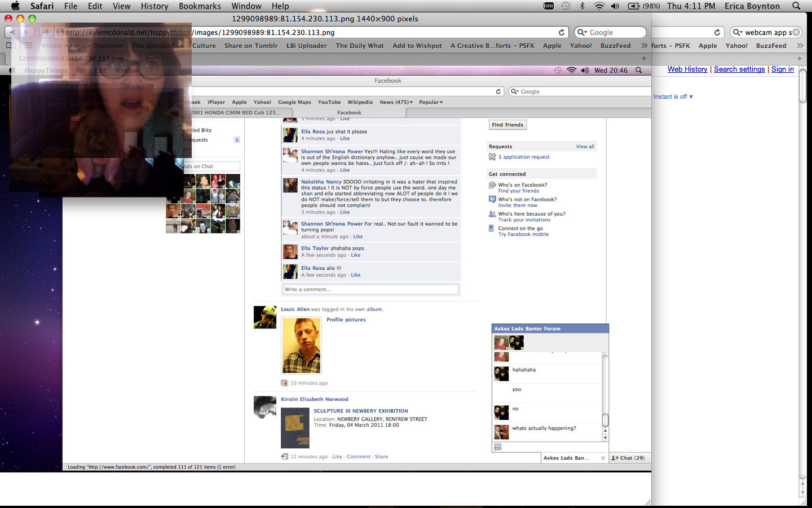Go back with Safari's back arrow button
The width and height of the screenshot is (812, 508).
point(12,32)
